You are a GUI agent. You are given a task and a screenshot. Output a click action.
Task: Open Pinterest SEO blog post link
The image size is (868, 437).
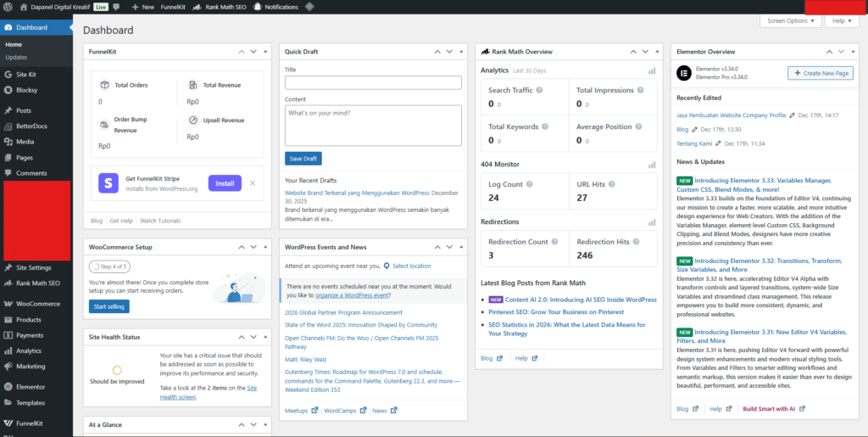pos(556,311)
